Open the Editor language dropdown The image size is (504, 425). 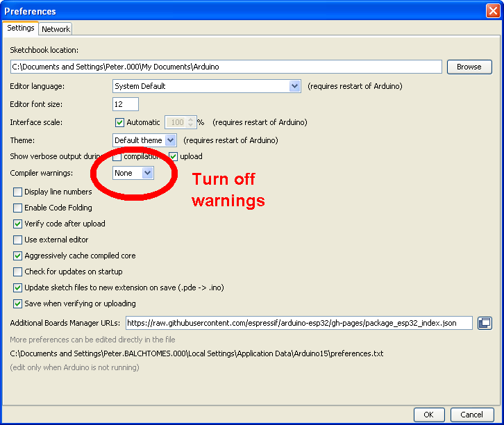click(x=207, y=86)
